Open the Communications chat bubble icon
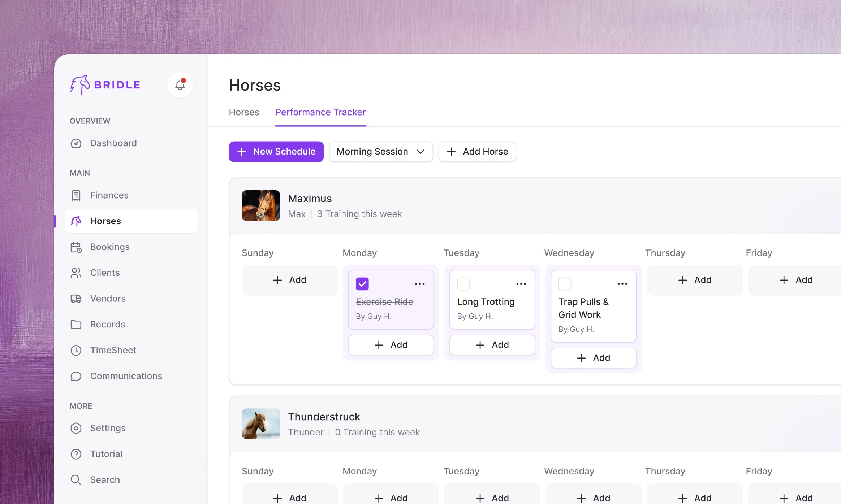Screen dimensions: 841x504 pos(76,376)
